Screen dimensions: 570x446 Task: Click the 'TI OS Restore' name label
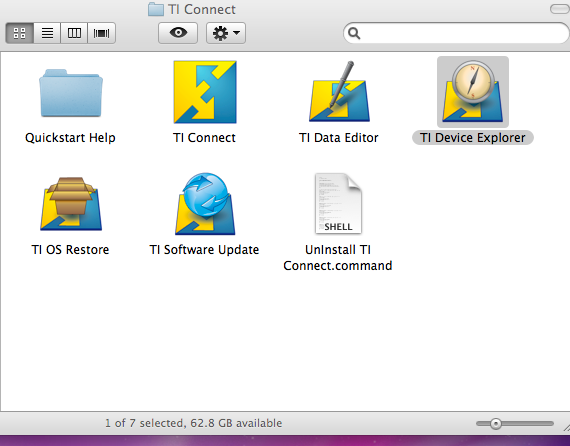[70, 250]
